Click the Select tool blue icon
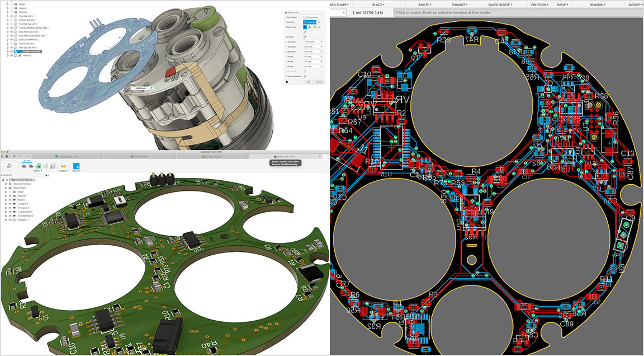Viewport: 644px width, 356px height. pyautogui.click(x=77, y=166)
